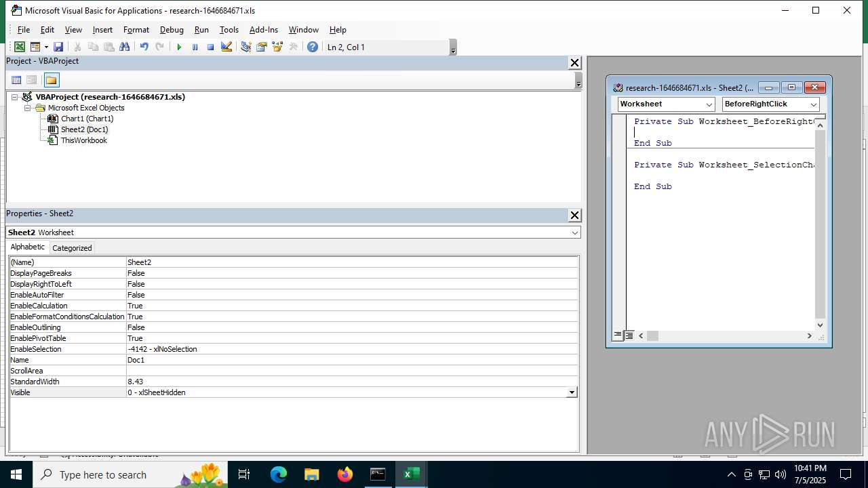Open Find with the binoculars icon
Screen dimensions: 868x488
[124, 47]
